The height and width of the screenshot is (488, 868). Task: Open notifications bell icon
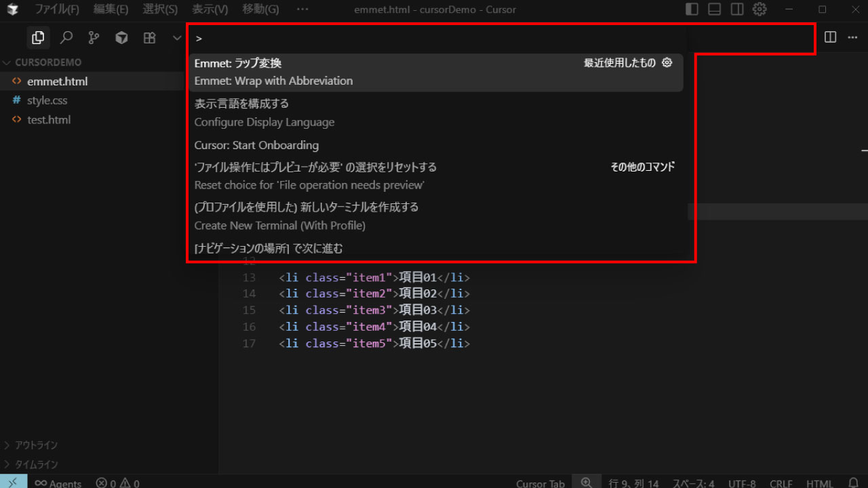(x=854, y=483)
